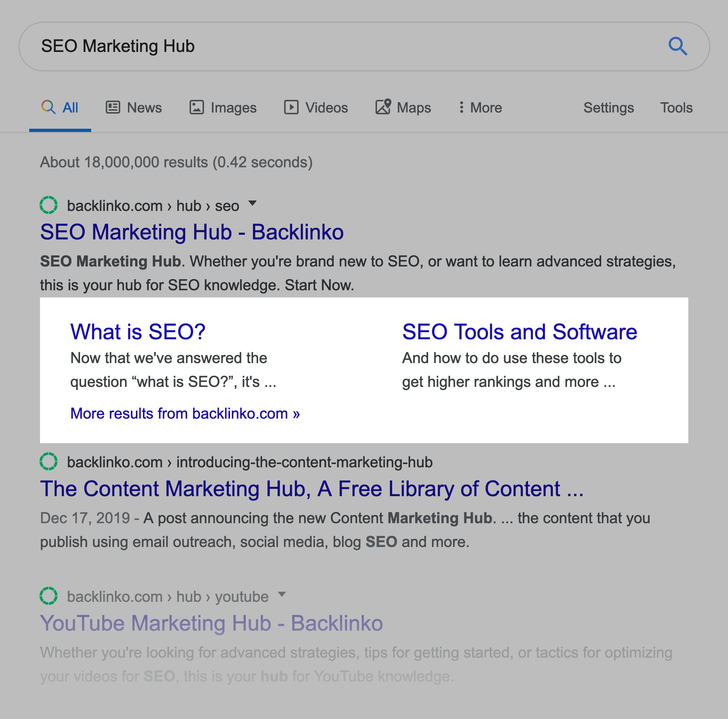Open the Videos tab
This screenshot has width=728, height=719.
pyautogui.click(x=316, y=108)
